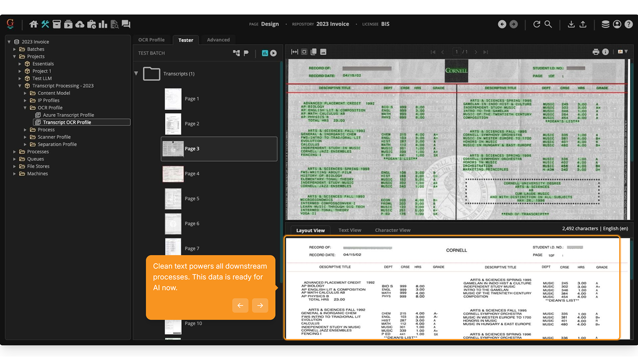The height and width of the screenshot is (364, 638).
Task: Open the play-box toolbar icon
Action: coord(68,24)
